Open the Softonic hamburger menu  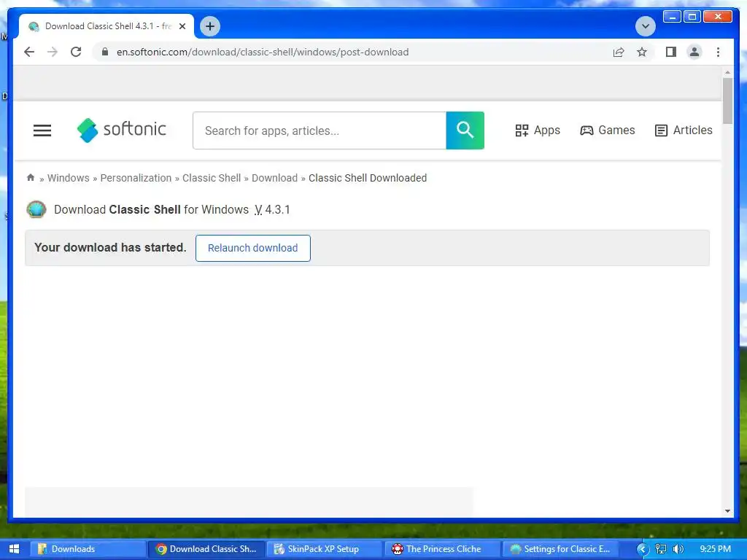click(42, 130)
